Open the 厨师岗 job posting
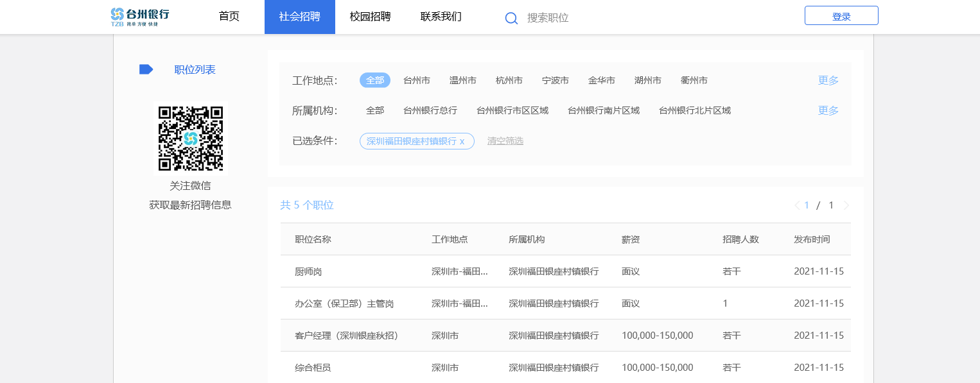The image size is (980, 383). [x=308, y=271]
